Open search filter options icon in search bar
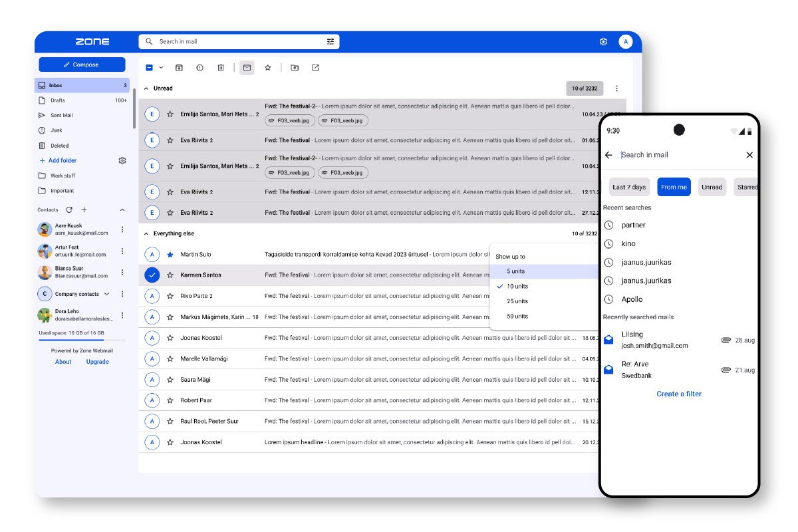 331,42
